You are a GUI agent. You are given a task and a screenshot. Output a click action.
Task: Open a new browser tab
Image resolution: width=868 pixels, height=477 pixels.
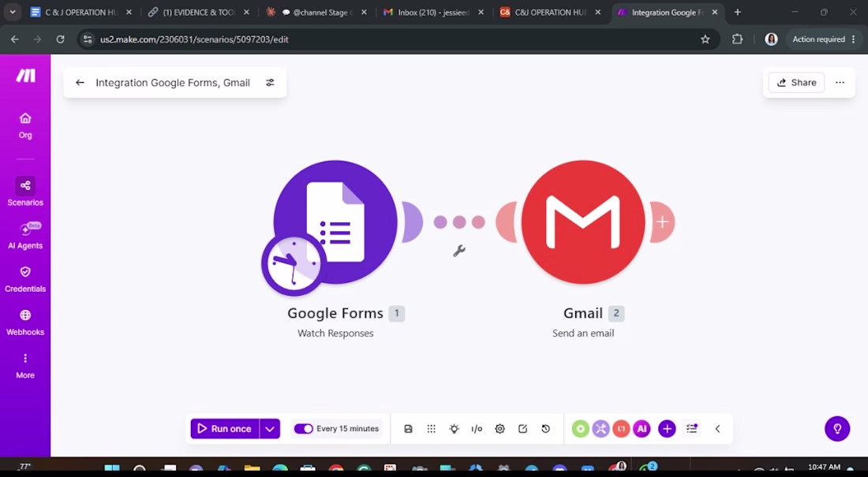737,12
